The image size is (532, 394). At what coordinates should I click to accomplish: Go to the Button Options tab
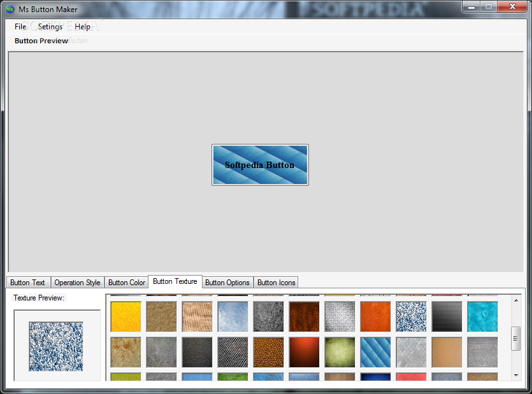[227, 283]
